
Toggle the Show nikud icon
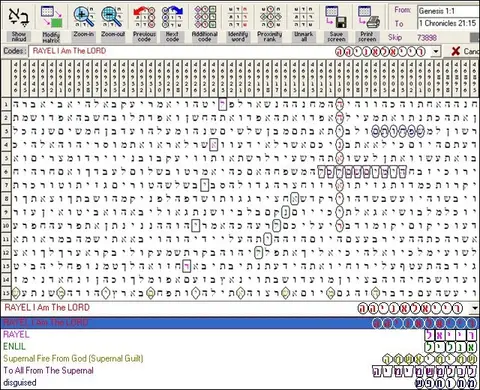(19, 17)
